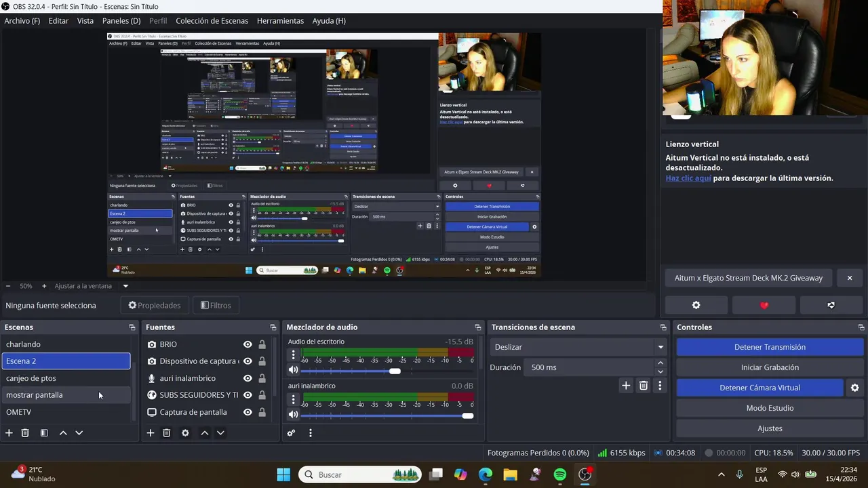868x488 pixels.
Task: Toggle auri inalambrico source visibility
Action: point(248,378)
